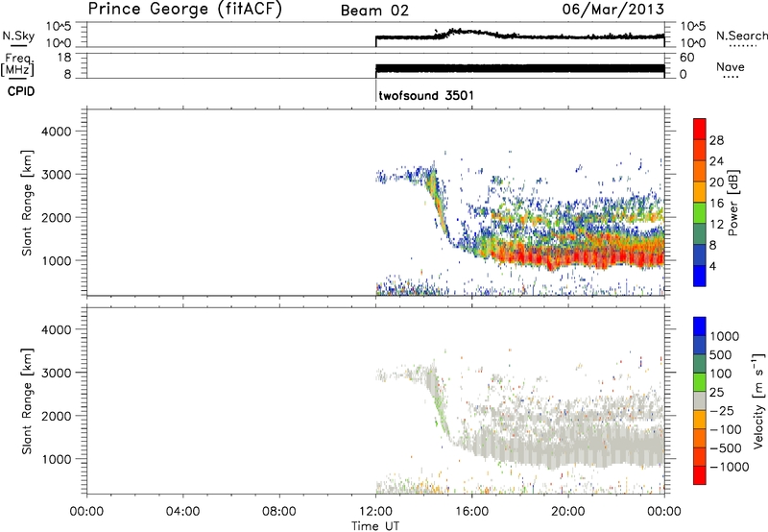Screen dimensions: 768x532
Task: Click the N.Search legend label
Action: pyautogui.click(x=741, y=36)
